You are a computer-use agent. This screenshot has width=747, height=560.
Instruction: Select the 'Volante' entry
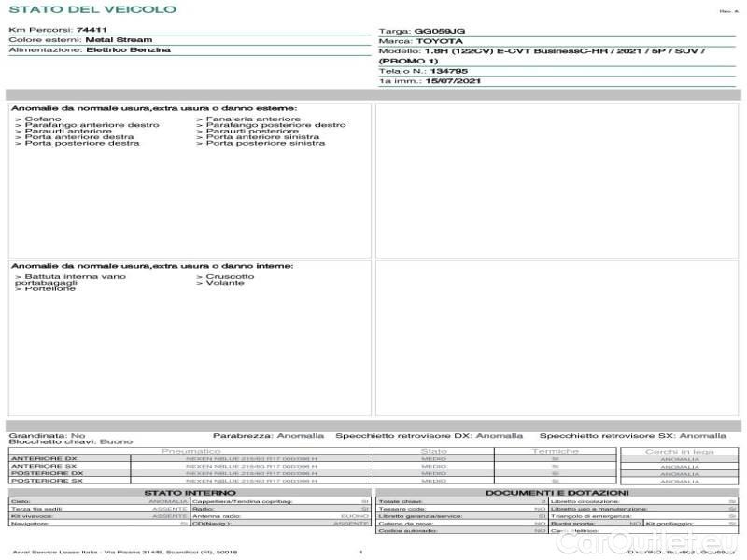220,283
